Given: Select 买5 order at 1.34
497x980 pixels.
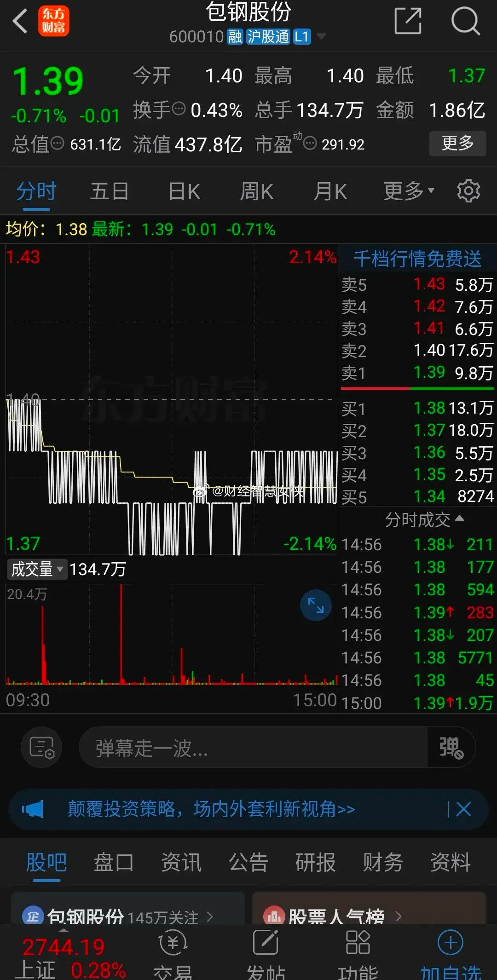Looking at the screenshot, I should [x=417, y=497].
